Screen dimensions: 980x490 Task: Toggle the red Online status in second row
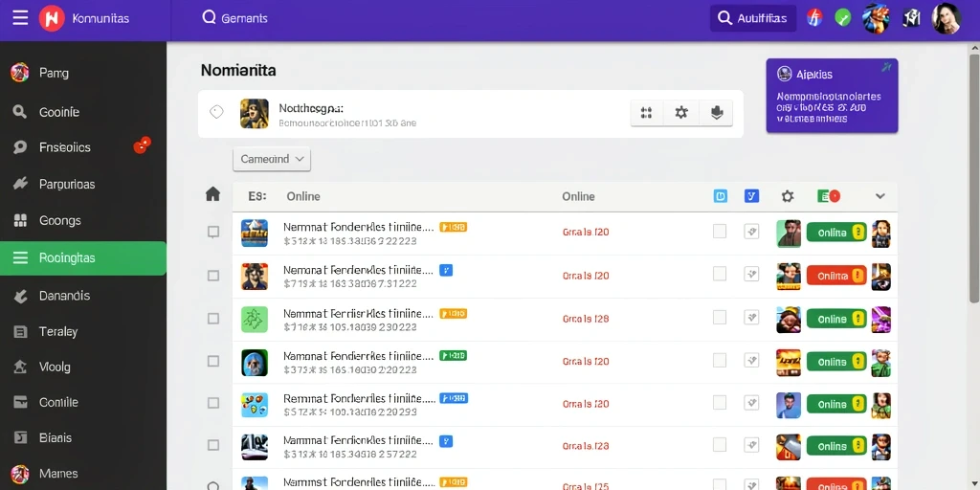(836, 276)
